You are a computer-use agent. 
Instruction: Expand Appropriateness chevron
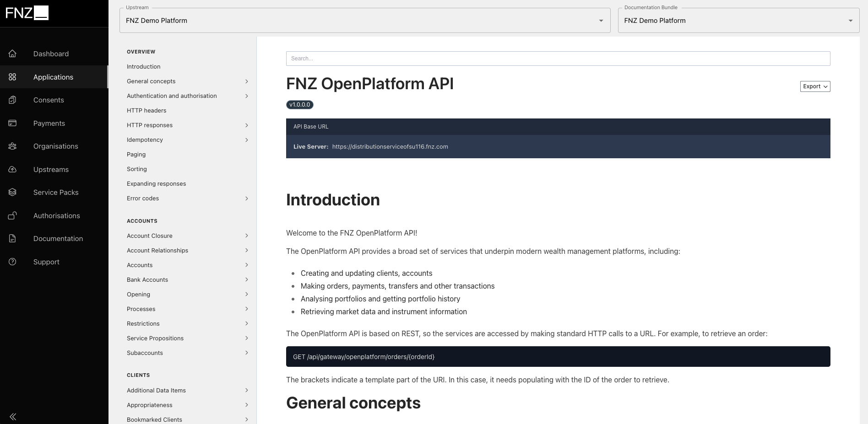point(246,405)
